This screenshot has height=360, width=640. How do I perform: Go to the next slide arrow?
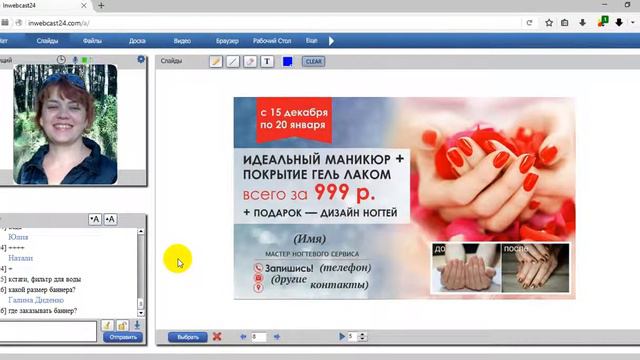click(277, 337)
